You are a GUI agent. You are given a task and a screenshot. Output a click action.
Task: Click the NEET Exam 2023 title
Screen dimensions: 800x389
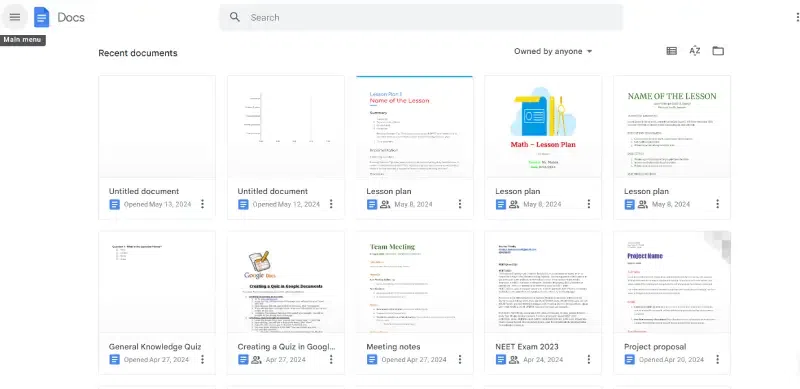click(x=527, y=347)
